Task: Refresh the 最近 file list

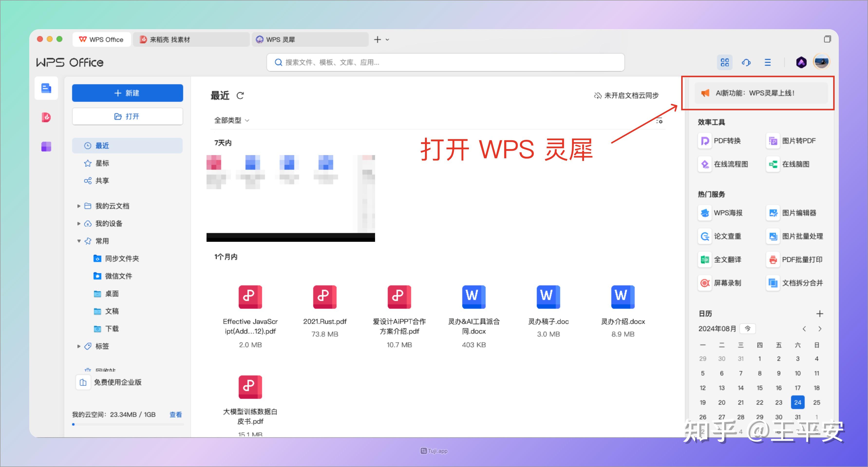Action: tap(240, 95)
